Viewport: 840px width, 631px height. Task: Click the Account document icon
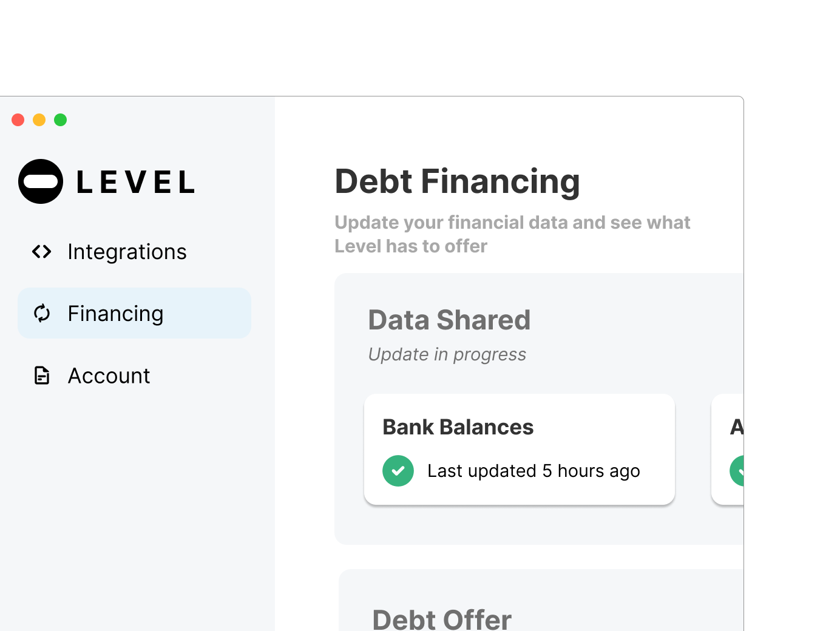[42, 376]
